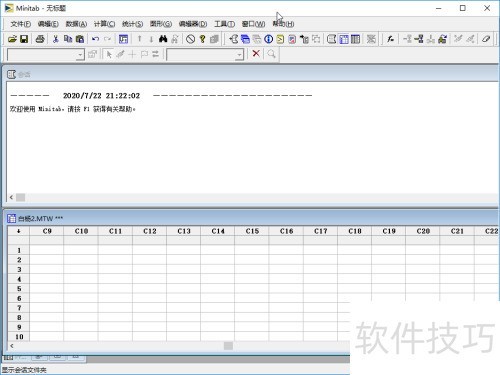Show the Related Documents icon
Screen dimensions: 500x375
(304, 39)
